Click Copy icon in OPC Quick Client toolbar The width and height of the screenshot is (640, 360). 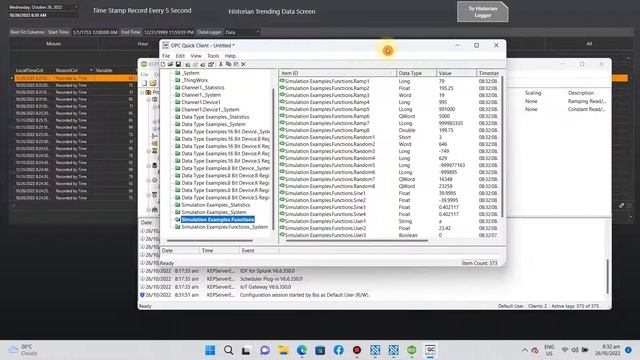point(228,64)
